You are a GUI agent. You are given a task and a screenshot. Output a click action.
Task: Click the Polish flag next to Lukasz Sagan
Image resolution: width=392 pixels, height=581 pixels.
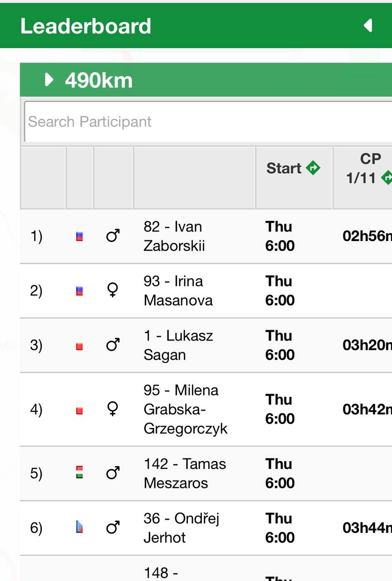79,346
